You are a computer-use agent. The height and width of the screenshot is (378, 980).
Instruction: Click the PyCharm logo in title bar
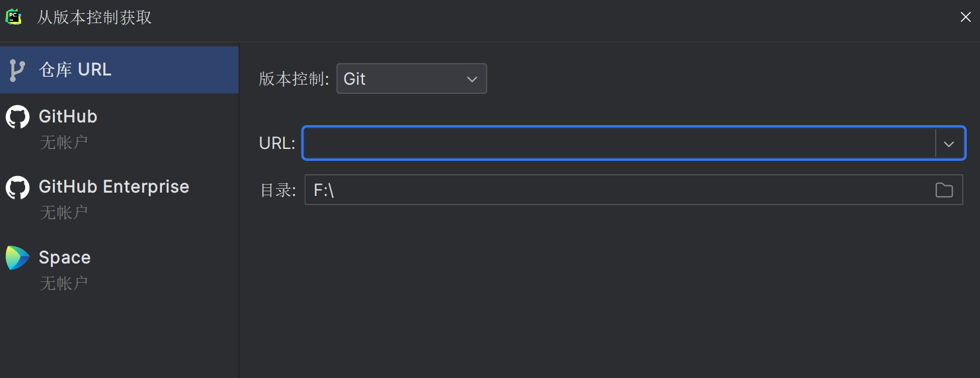click(x=13, y=17)
